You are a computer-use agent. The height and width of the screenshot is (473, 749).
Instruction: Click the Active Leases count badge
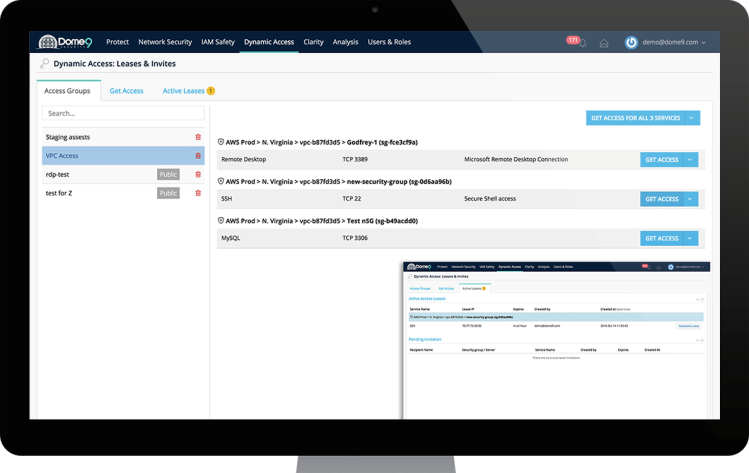tap(211, 91)
